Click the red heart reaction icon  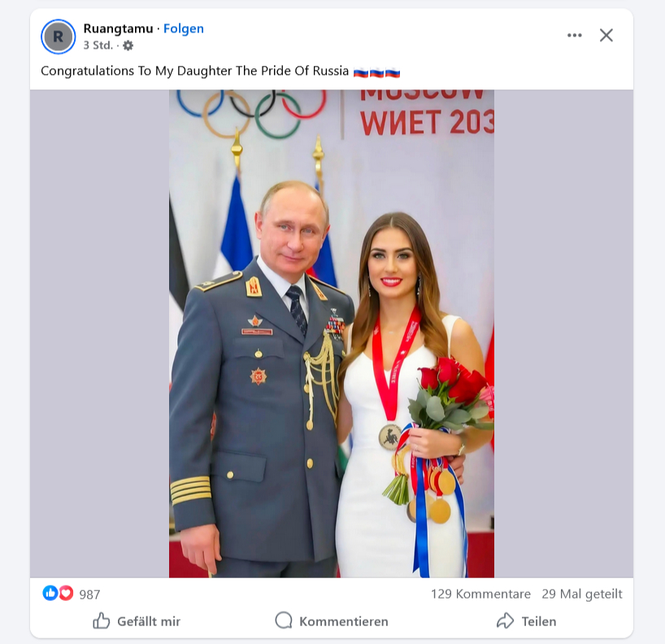(66, 593)
